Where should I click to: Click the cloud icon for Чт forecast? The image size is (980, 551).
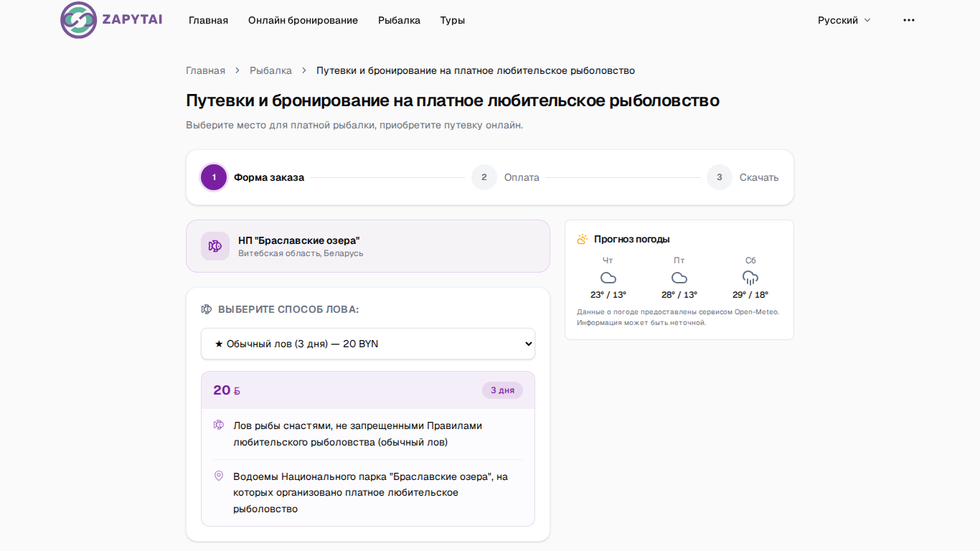(x=608, y=278)
